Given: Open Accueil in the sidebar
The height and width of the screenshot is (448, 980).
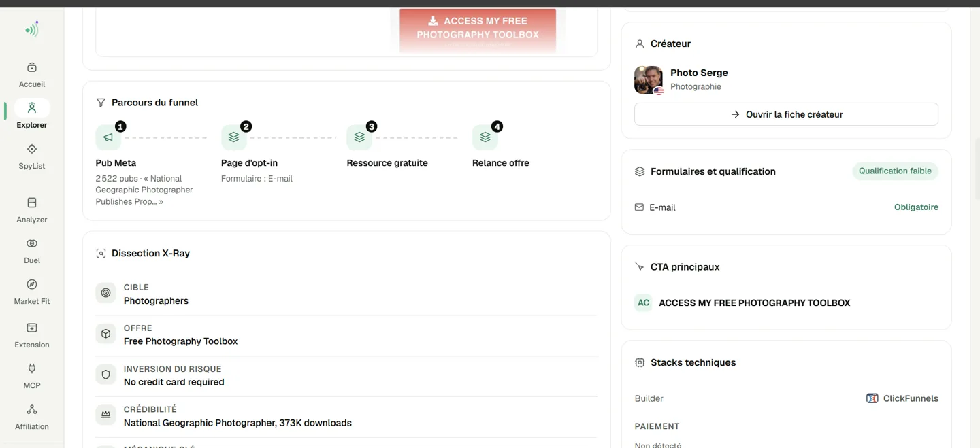Looking at the screenshot, I should tap(32, 75).
